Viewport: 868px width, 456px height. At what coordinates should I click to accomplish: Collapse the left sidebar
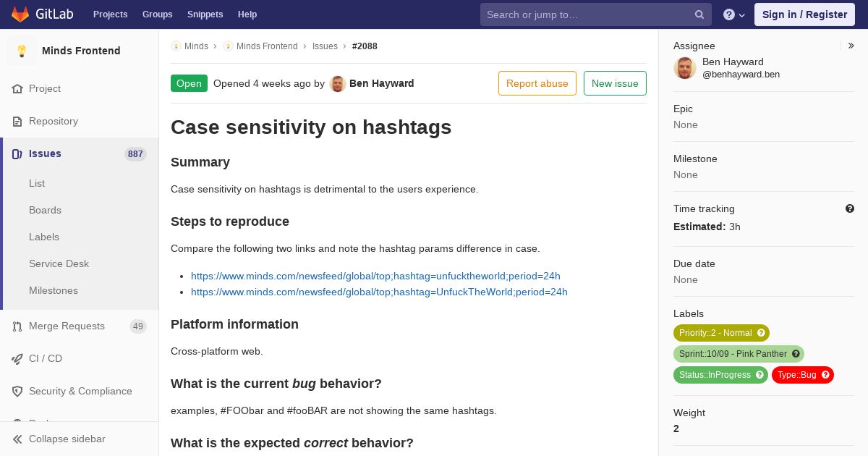[x=67, y=439]
